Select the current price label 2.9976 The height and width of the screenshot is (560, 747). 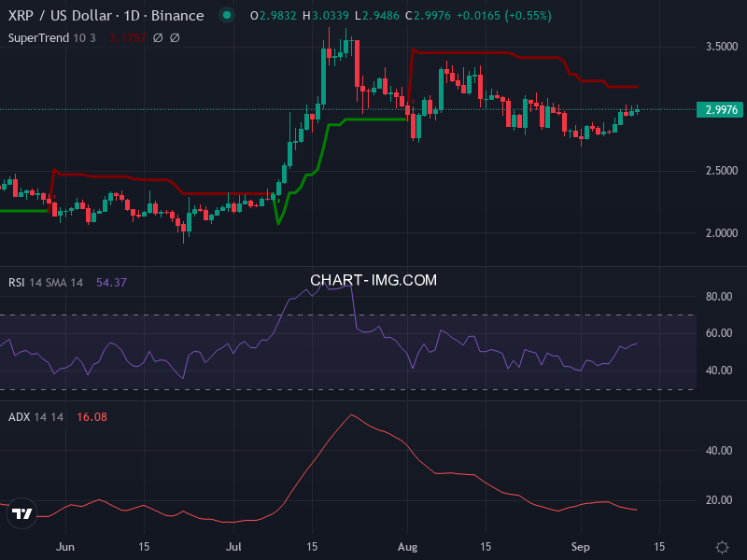point(721,110)
